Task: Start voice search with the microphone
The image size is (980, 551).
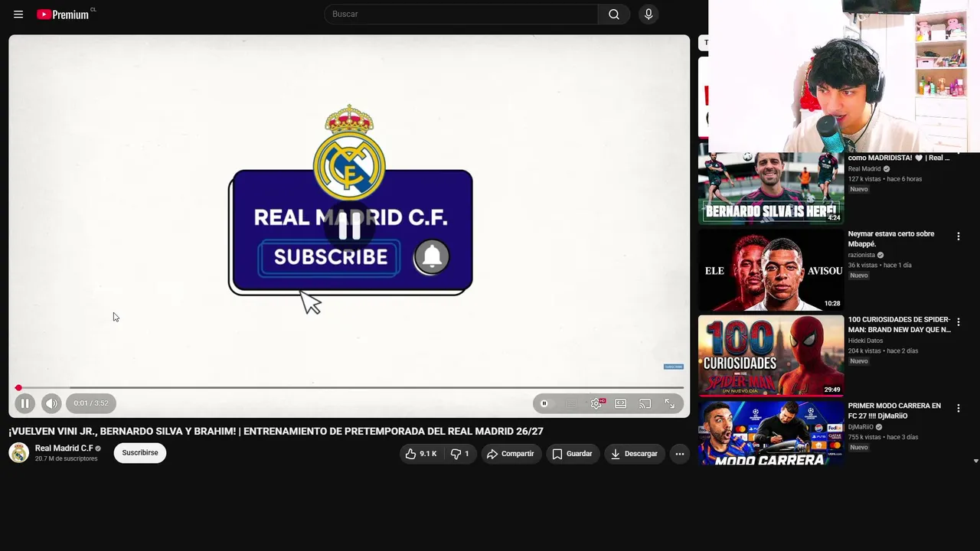Action: (x=648, y=14)
